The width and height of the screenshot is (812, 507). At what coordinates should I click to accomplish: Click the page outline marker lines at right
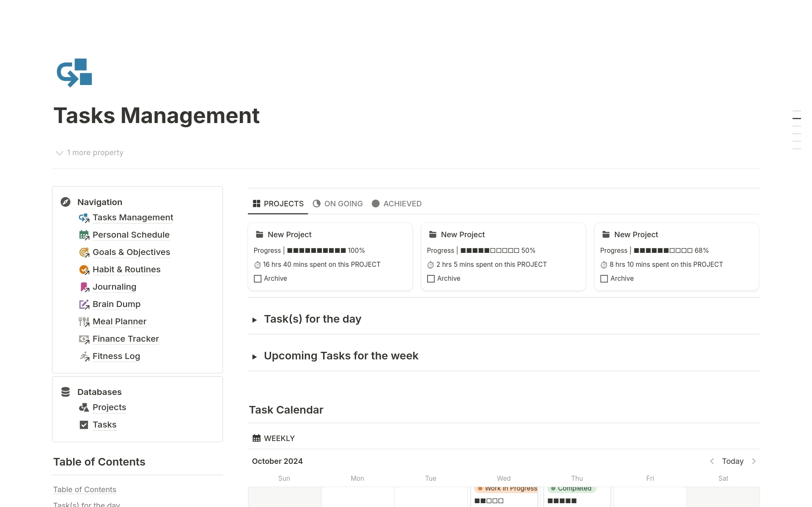pyautogui.click(x=796, y=130)
